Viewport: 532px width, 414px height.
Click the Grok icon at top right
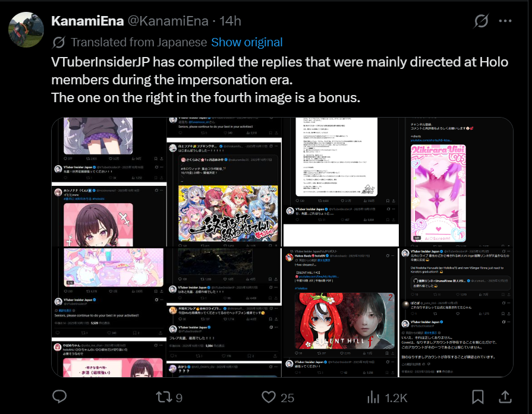481,21
